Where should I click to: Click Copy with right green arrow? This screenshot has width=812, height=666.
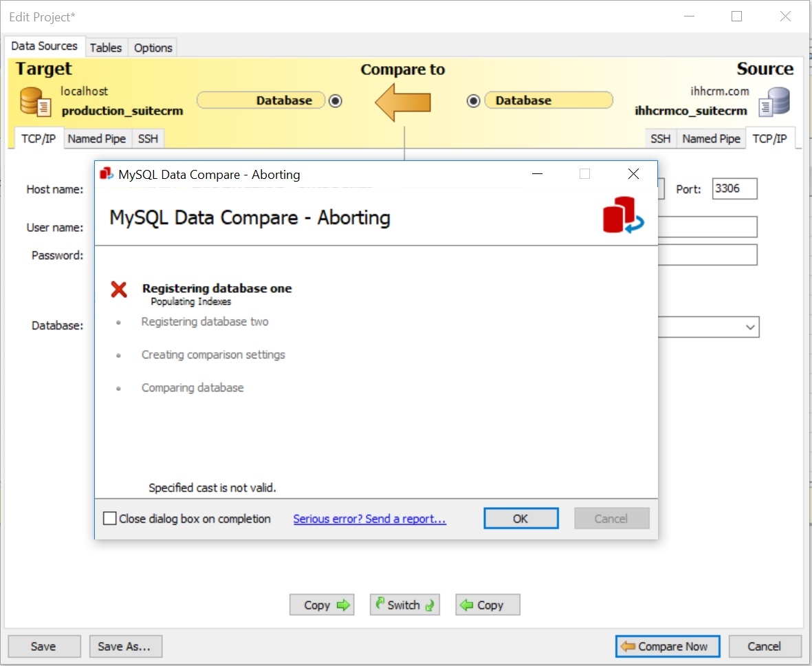(322, 605)
